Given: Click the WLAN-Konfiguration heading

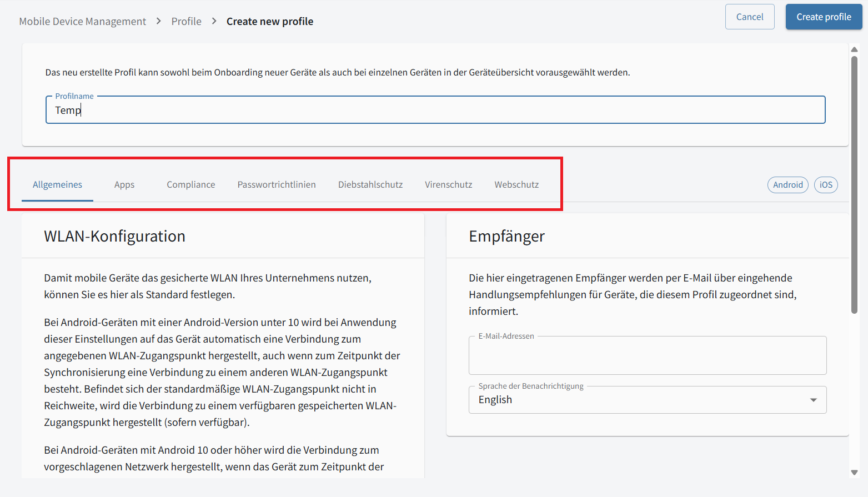Looking at the screenshot, I should (114, 236).
